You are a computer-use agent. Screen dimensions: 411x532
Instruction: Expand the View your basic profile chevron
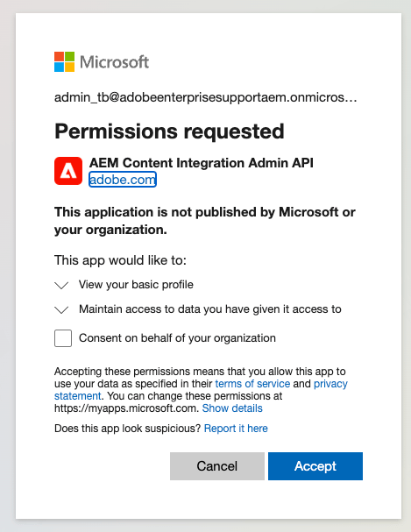tap(61, 285)
